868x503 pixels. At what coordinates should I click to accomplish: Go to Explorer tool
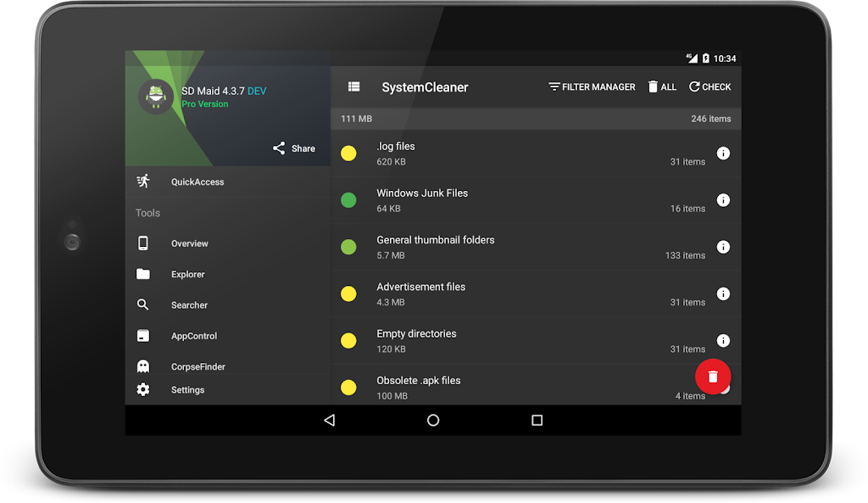click(x=188, y=274)
